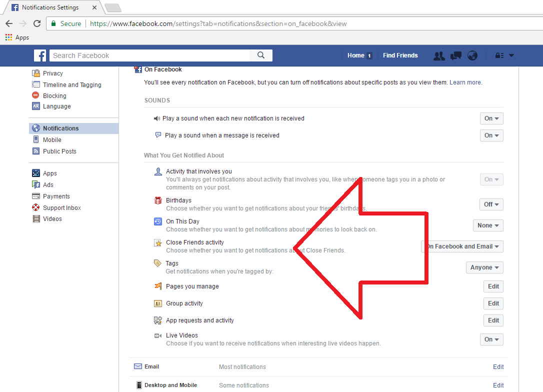
Task: Close the Notifications Settings tab
Action: pyautogui.click(x=94, y=7)
